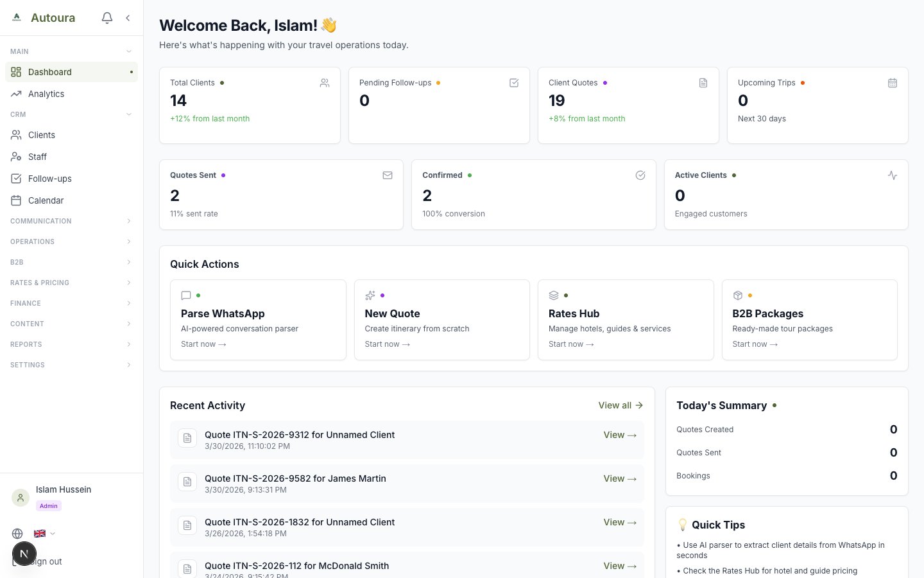Viewport: 924px width, 578px height.
Task: Click View all in Recent Activity
Action: click(x=620, y=405)
